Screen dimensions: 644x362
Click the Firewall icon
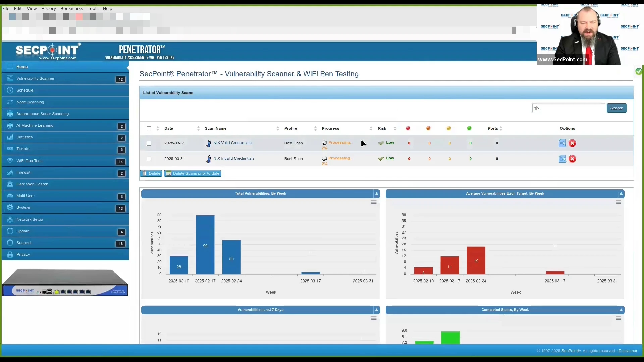click(10, 172)
